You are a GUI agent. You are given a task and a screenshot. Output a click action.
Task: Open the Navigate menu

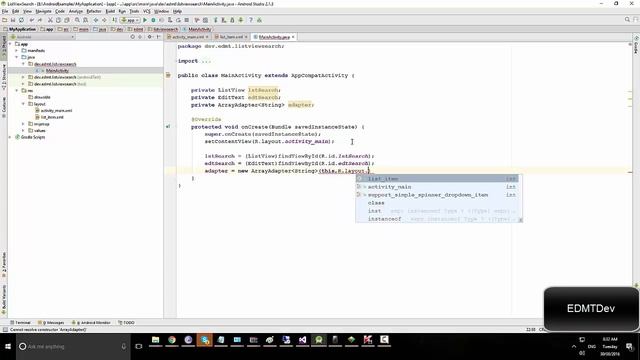(x=43, y=11)
